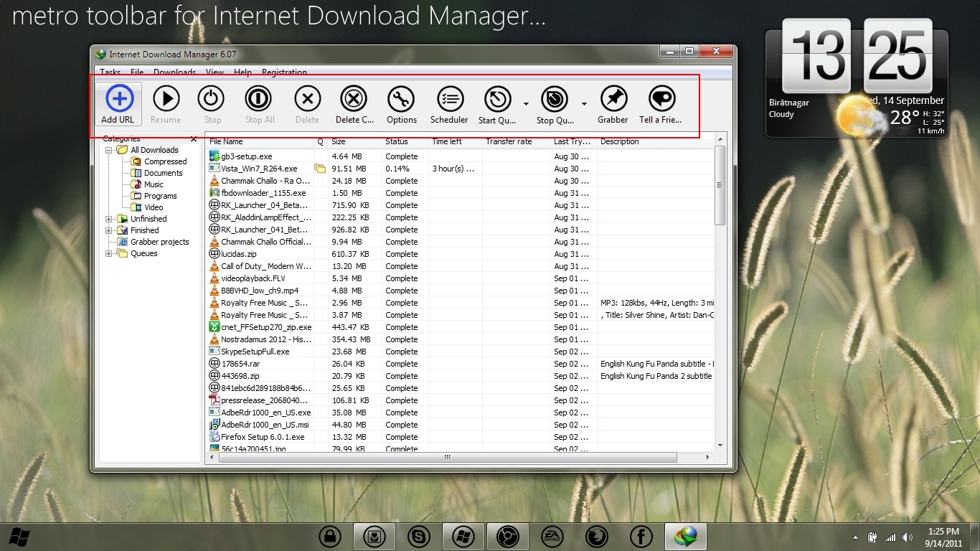Click the Stop All icon

pyautogui.click(x=258, y=98)
